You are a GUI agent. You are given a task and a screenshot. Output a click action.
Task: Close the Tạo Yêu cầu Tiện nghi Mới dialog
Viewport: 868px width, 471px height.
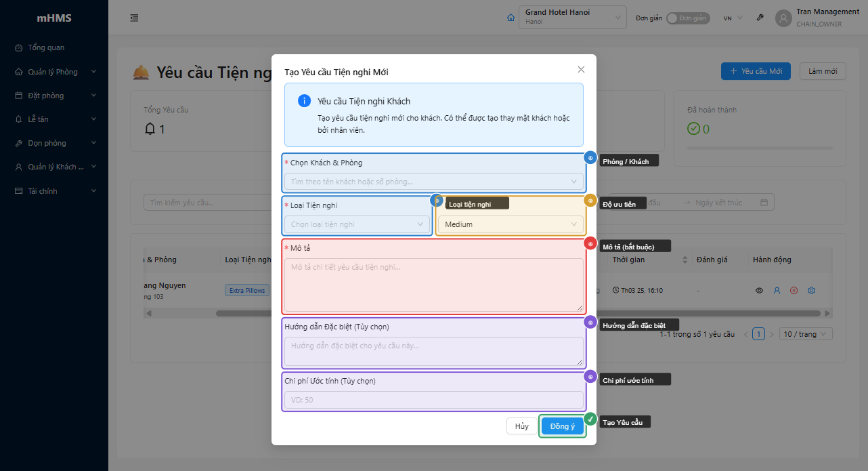(581, 69)
